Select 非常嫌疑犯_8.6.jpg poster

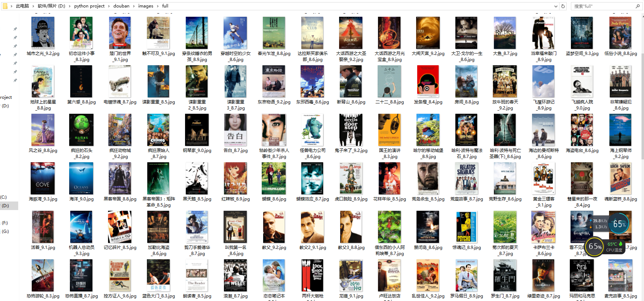pos(620,81)
